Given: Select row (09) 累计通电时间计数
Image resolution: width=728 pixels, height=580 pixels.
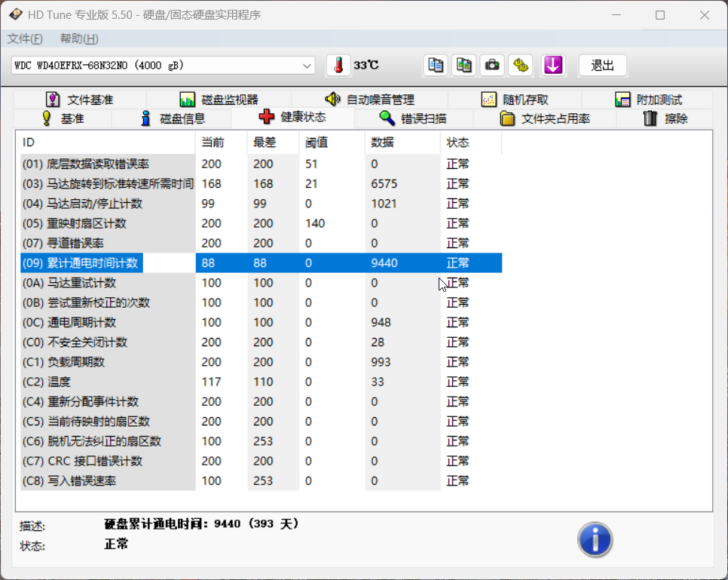Looking at the screenshot, I should [x=262, y=263].
